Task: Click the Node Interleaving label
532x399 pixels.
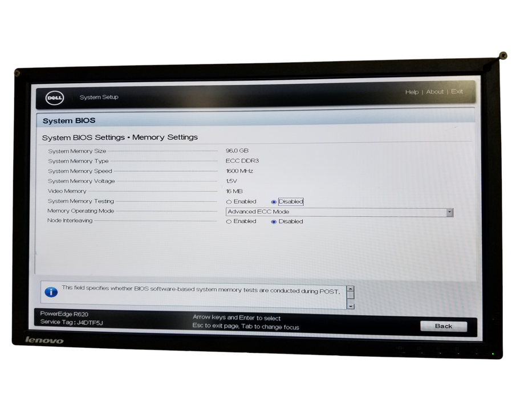Action: click(x=70, y=221)
